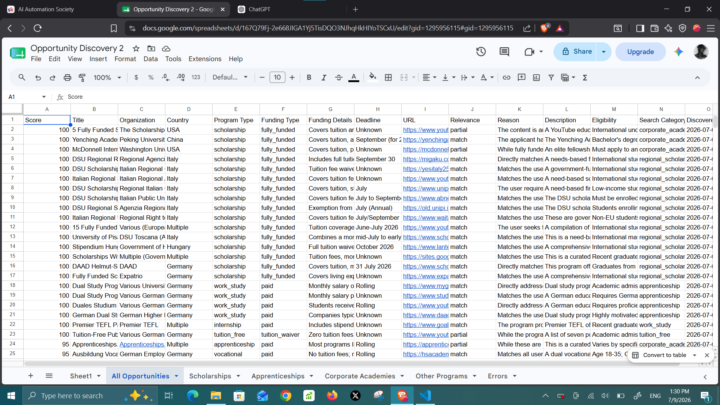The height and width of the screenshot is (405, 720).
Task: Open the zoom 100% dropdown
Action: [107, 78]
